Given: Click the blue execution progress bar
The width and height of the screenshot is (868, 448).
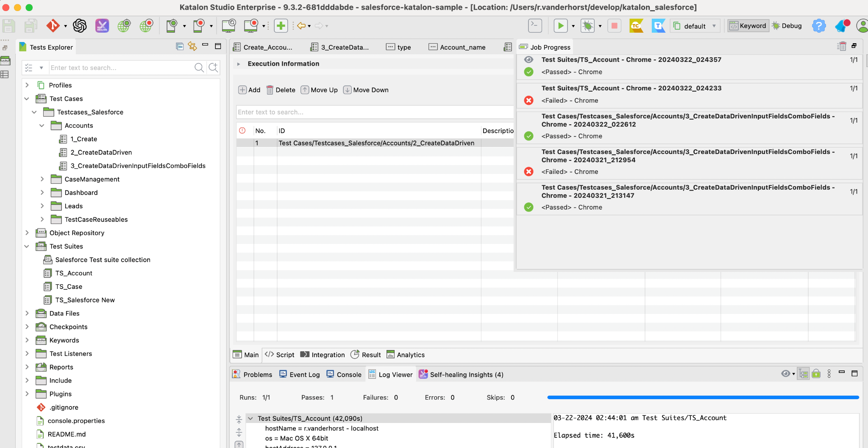Looking at the screenshot, I should (x=703, y=398).
